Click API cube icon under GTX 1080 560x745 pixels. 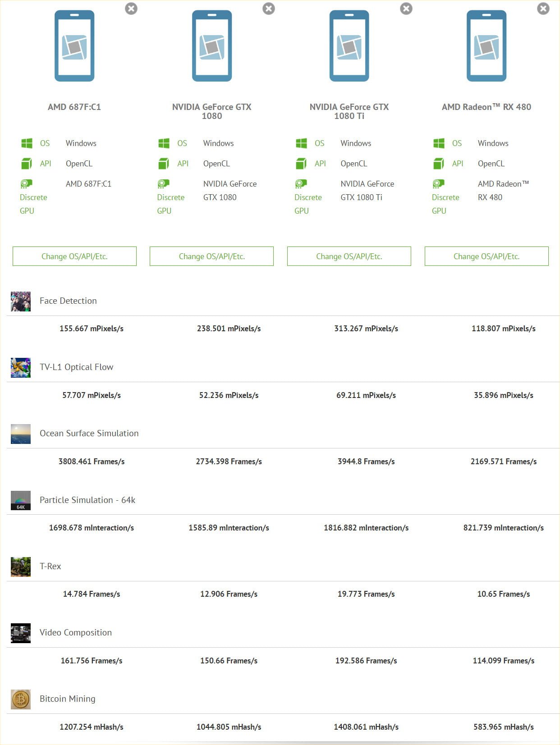coord(164,164)
